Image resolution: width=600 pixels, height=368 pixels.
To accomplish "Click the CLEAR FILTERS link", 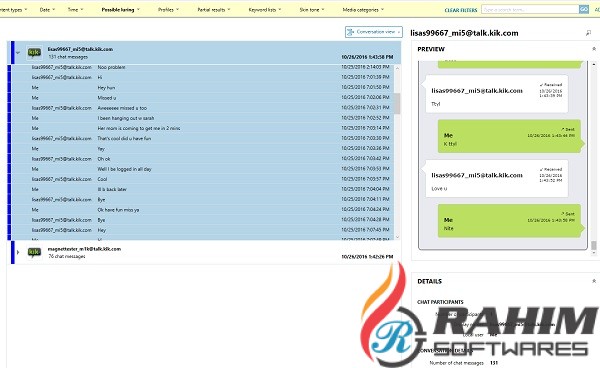I will [461, 10].
